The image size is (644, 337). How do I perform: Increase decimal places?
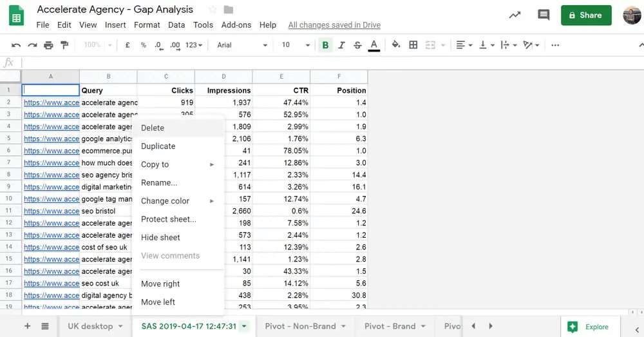(x=175, y=45)
